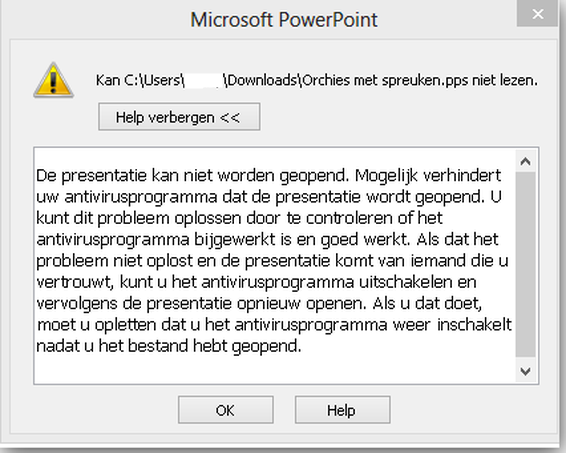
Task: Open more information via the Help button
Action: click(x=343, y=410)
